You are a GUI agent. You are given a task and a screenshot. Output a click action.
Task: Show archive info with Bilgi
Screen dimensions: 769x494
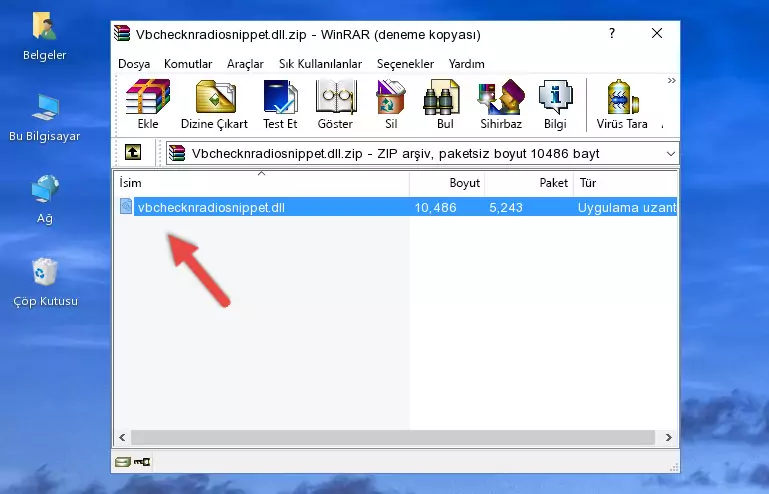pyautogui.click(x=555, y=104)
